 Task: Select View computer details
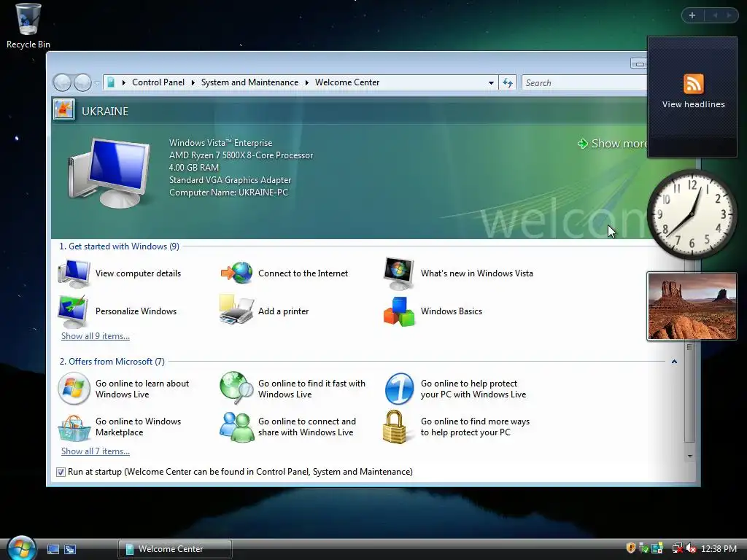[120, 273]
